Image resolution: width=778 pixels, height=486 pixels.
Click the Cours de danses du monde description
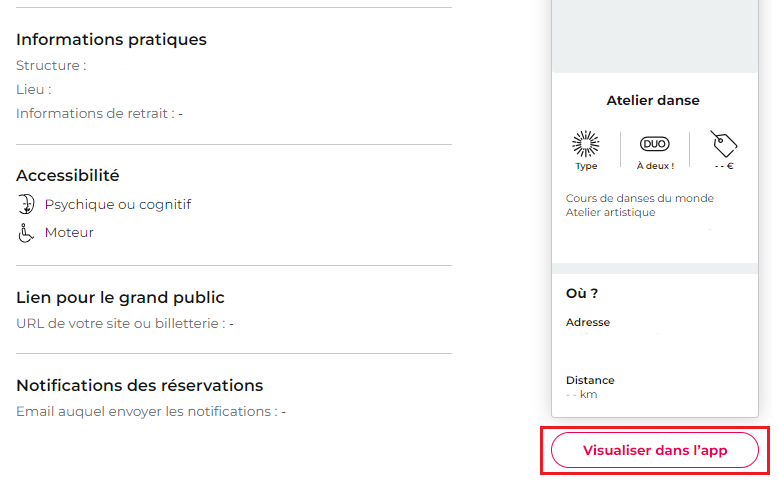[x=640, y=198]
